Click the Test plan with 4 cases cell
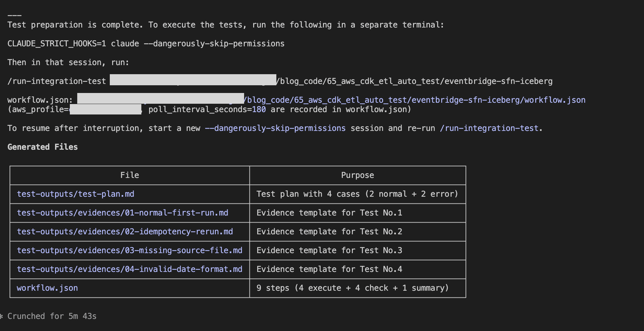The height and width of the screenshot is (331, 644). click(357, 194)
